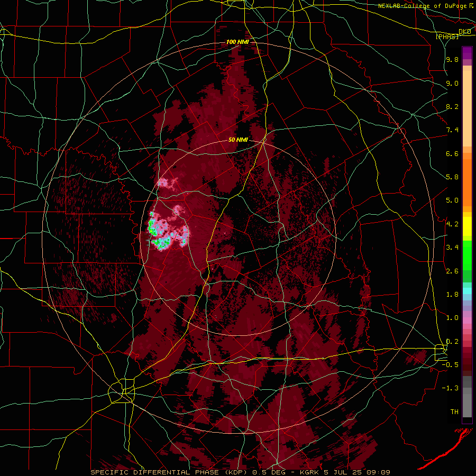476x476 pixels.
Task: Click the 2.6 value on the color scale
Action: point(452,271)
